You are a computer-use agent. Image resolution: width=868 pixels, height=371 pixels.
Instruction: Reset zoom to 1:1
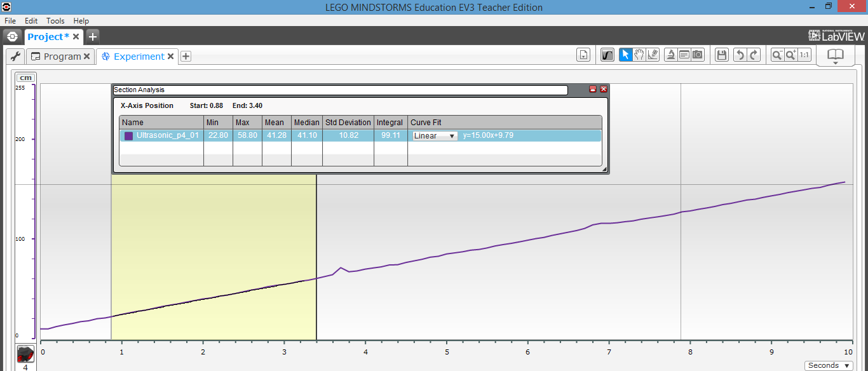804,55
